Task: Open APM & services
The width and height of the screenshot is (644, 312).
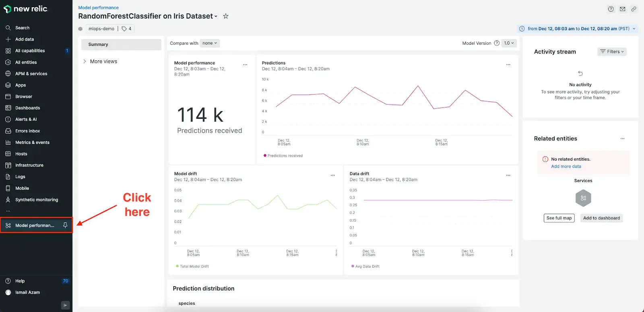Action: coord(31,74)
